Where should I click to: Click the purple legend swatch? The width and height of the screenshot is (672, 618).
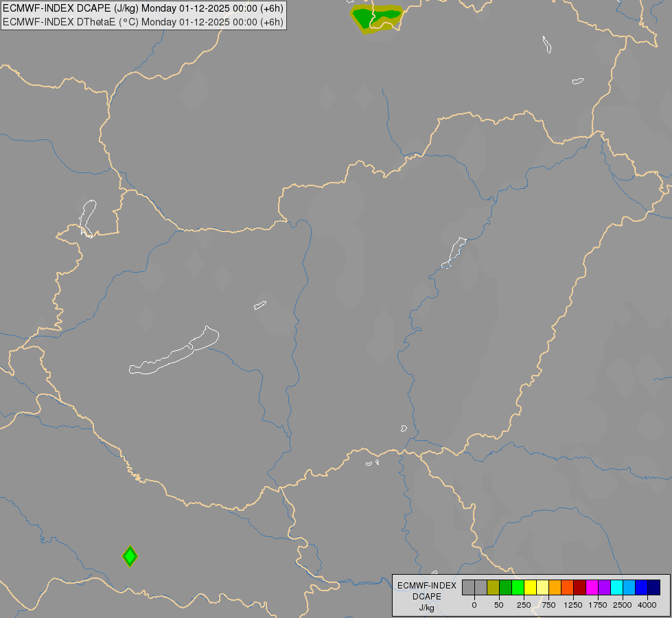[605, 587]
